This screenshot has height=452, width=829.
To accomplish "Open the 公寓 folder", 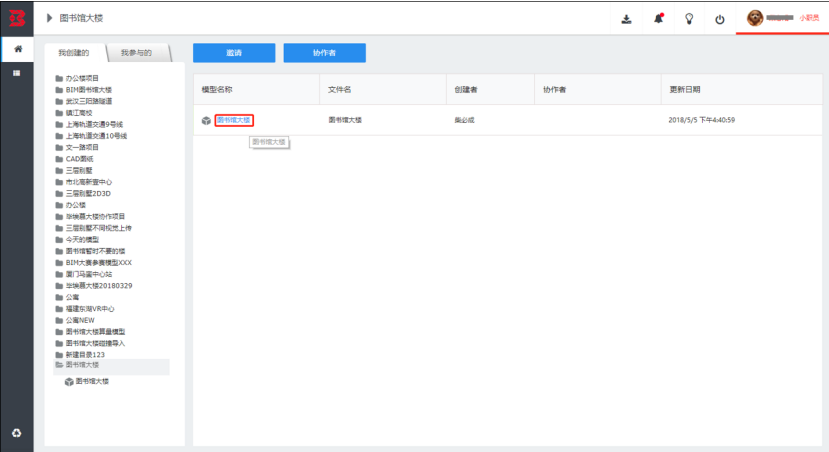I will point(72,297).
